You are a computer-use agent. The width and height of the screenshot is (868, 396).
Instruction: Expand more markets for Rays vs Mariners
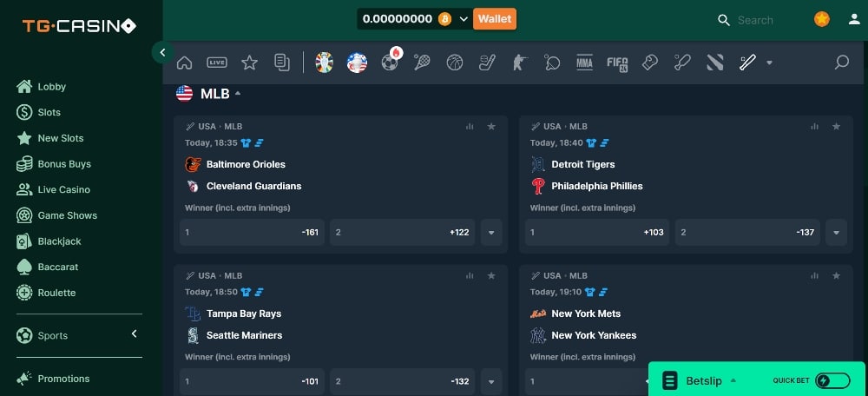point(491,381)
